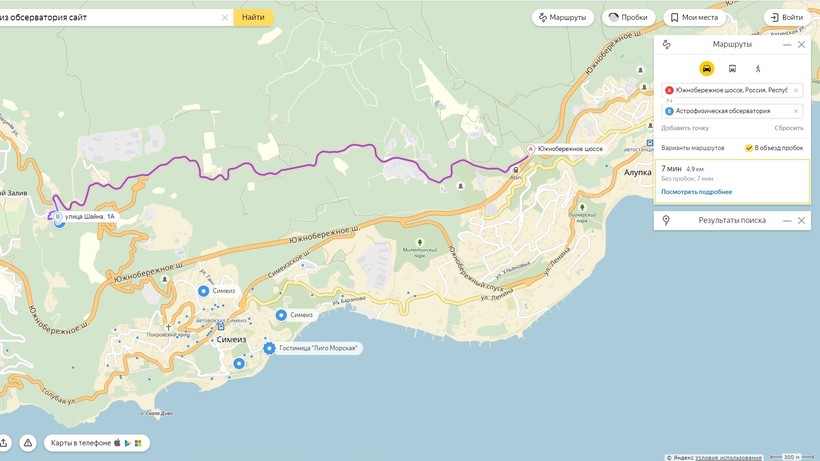Viewport: 820px width, 461px height.
Task: Select the walking route mode icon
Action: point(757,68)
